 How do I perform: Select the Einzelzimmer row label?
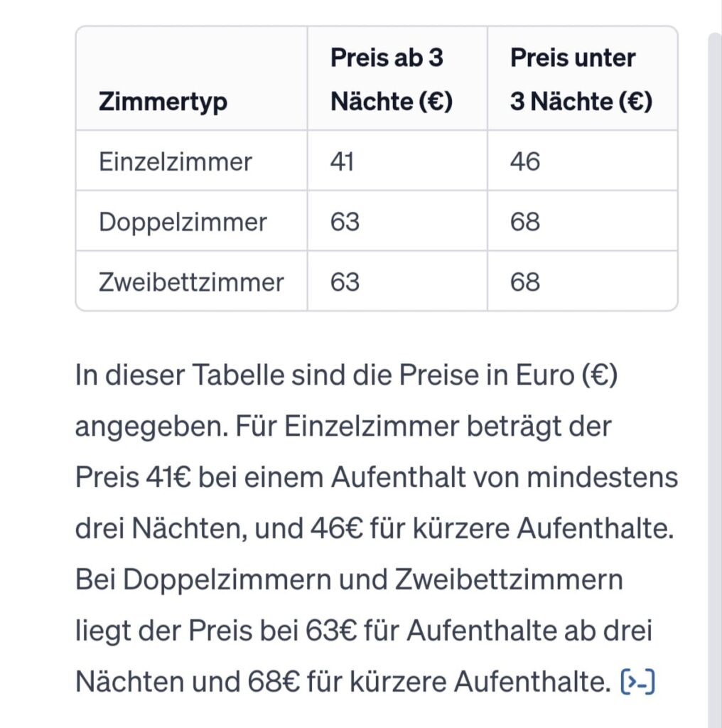pyautogui.click(x=175, y=161)
